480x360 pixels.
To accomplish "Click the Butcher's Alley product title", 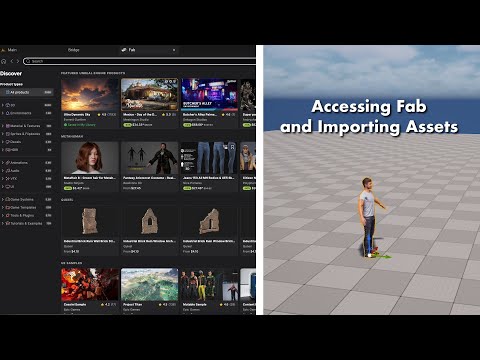I will 200,114.
